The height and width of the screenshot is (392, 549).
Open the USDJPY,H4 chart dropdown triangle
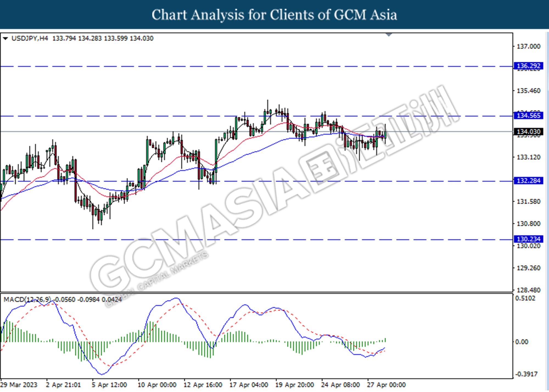coord(5,38)
